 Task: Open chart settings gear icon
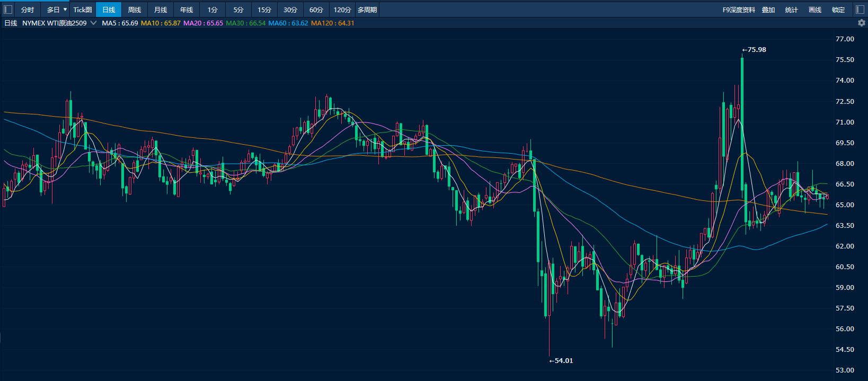pyautogui.click(x=862, y=23)
